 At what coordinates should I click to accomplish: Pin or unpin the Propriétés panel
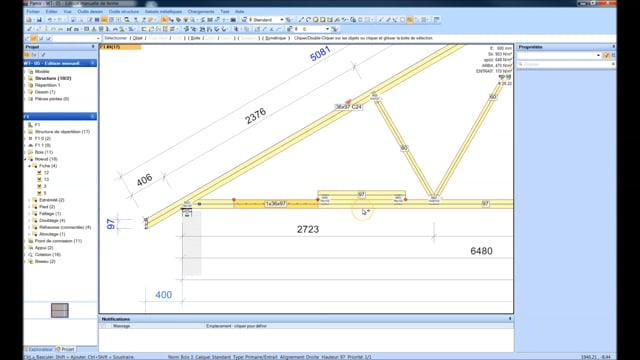tap(613, 47)
